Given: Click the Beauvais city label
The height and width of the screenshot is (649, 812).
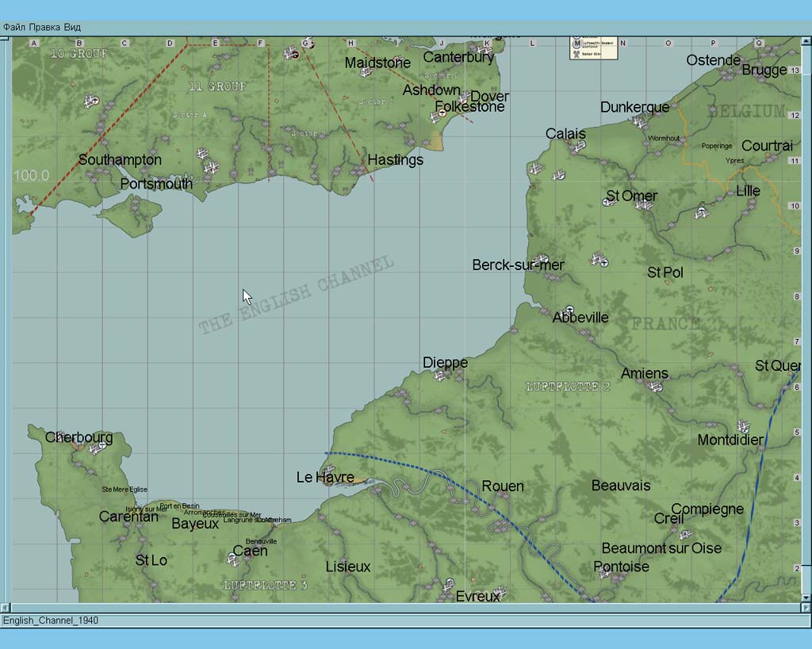Looking at the screenshot, I should 621,486.
